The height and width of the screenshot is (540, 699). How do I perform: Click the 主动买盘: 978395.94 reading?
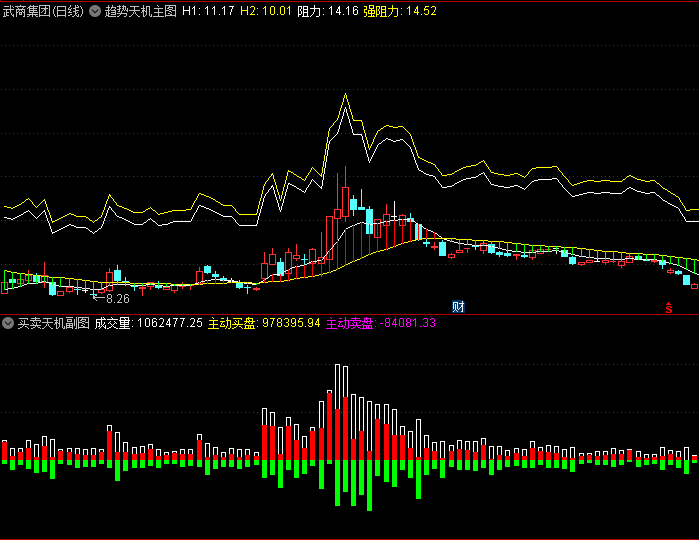264,323
